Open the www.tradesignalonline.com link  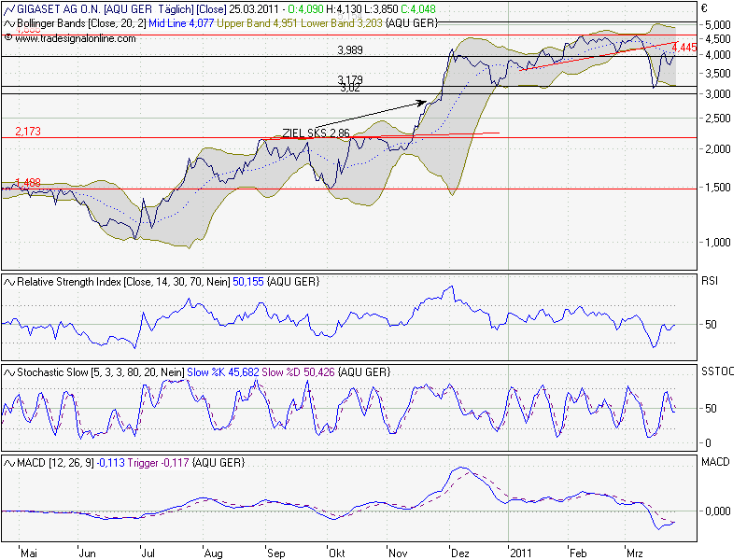[x=75, y=38]
